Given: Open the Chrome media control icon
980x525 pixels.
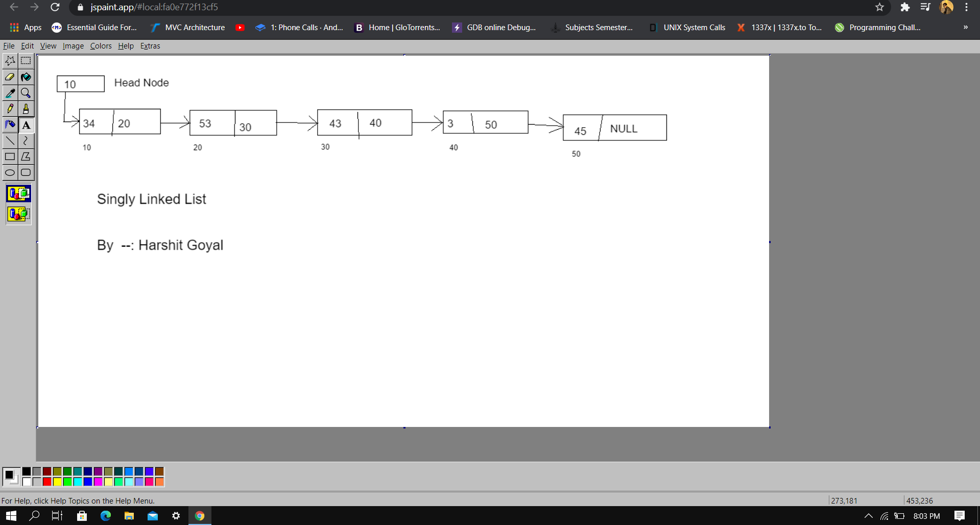Looking at the screenshot, I should tap(925, 7).
